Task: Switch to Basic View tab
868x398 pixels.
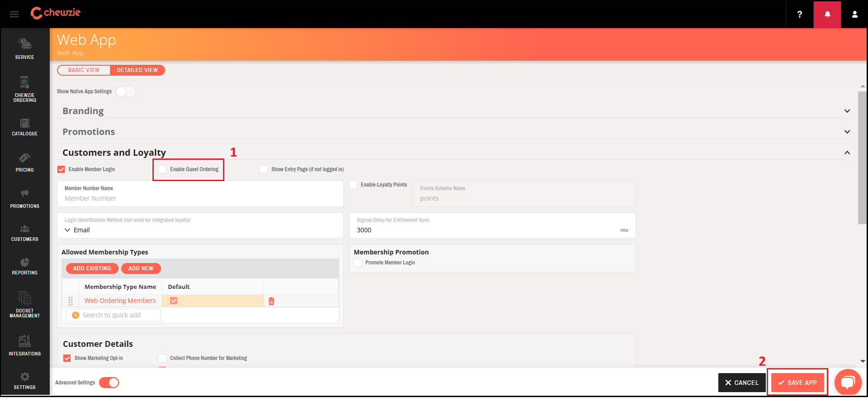Action: (x=84, y=70)
